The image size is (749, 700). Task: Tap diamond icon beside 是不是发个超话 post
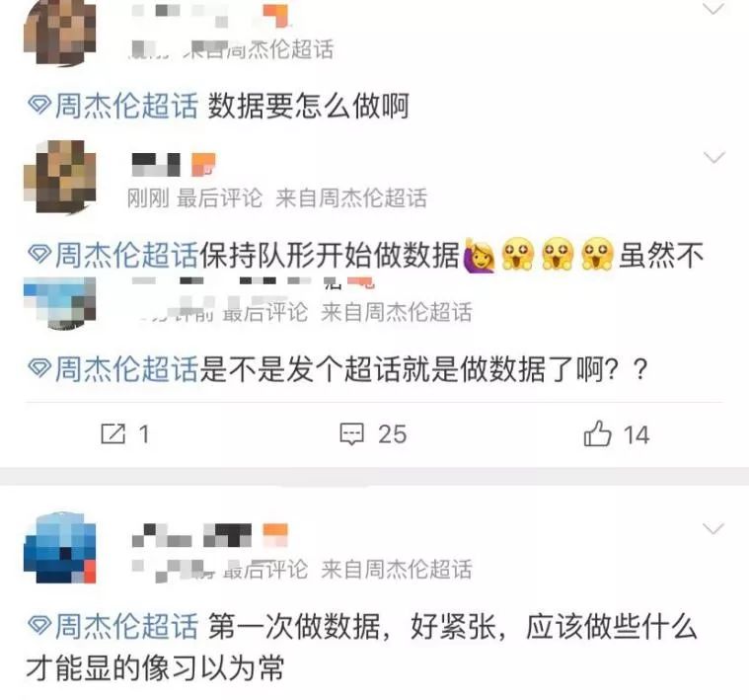[39, 368]
